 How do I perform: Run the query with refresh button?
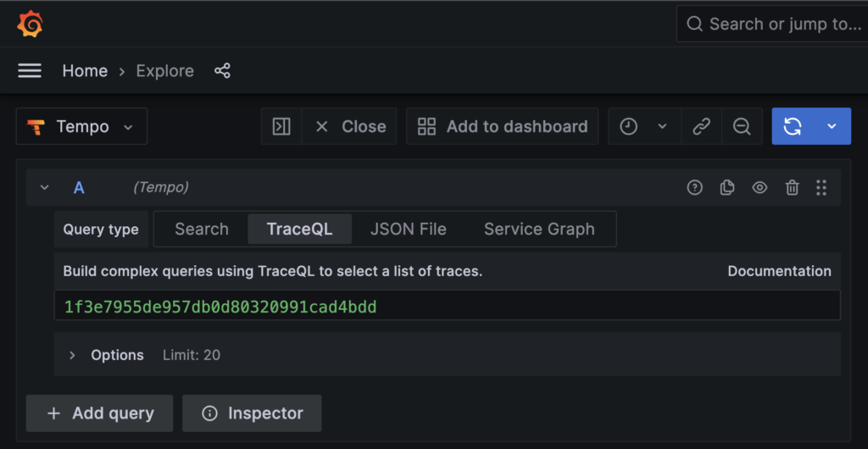(793, 126)
